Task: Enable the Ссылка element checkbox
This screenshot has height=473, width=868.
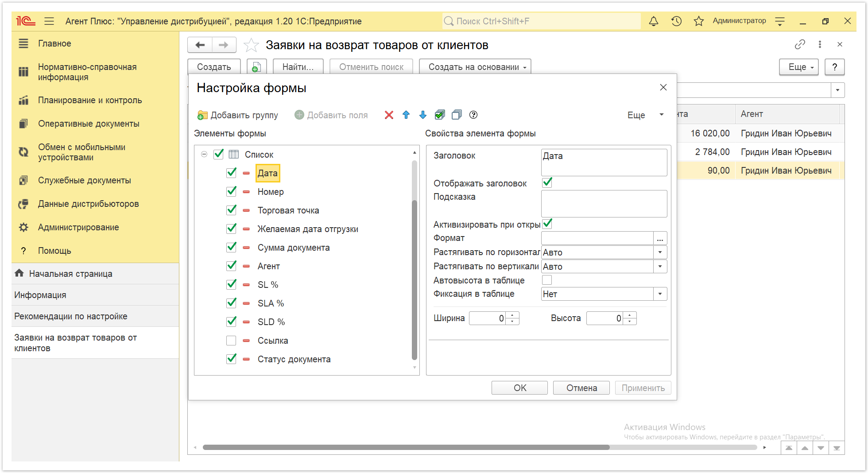Action: click(x=231, y=341)
